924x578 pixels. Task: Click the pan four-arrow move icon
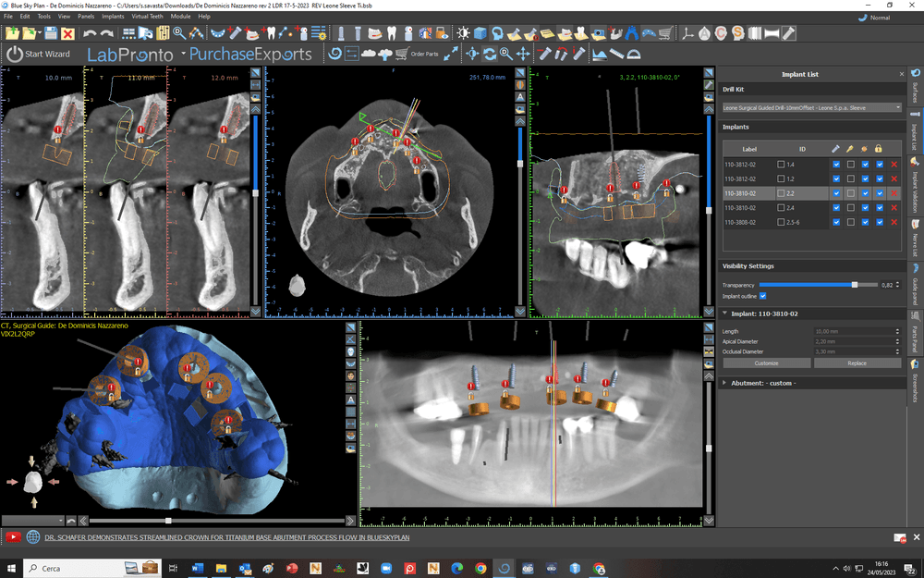pyautogui.click(x=523, y=55)
